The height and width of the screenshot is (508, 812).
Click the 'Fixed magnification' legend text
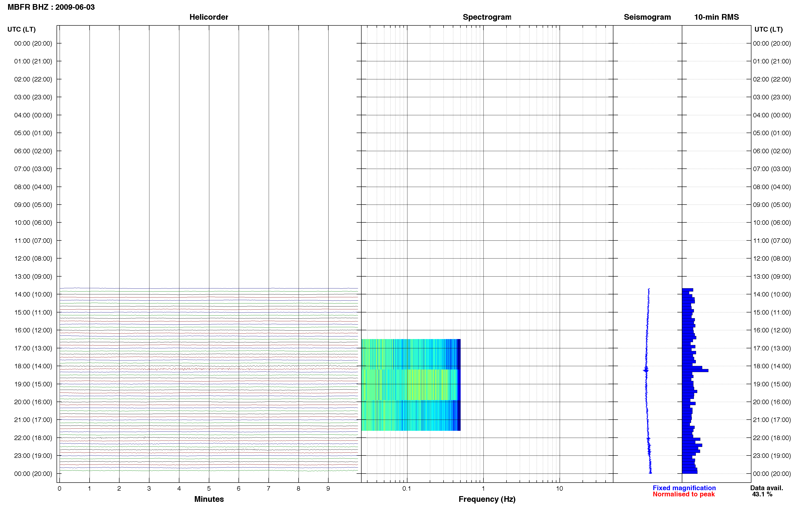click(684, 488)
